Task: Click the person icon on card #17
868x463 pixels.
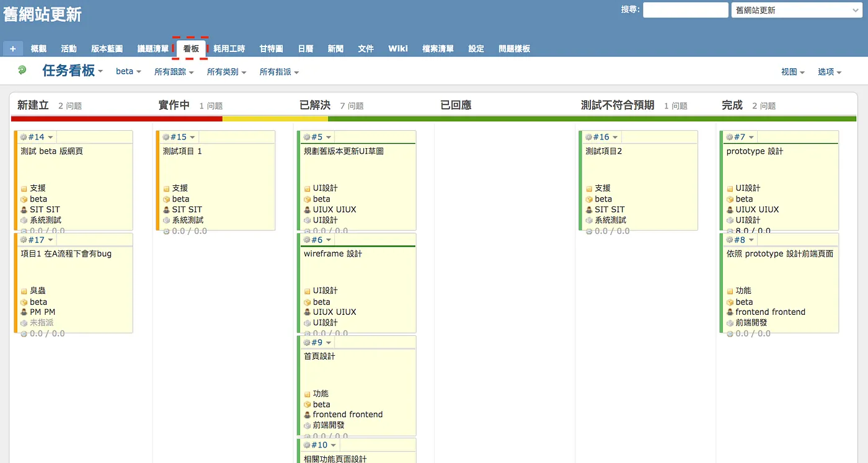Action: click(24, 312)
